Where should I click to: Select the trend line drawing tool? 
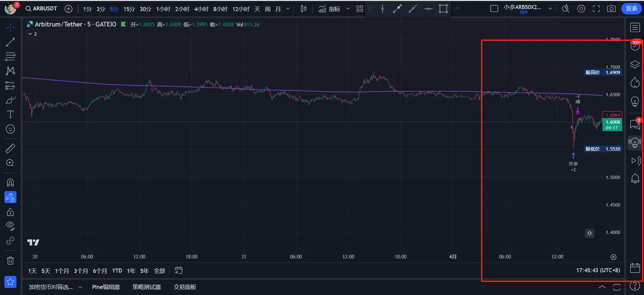click(10, 42)
